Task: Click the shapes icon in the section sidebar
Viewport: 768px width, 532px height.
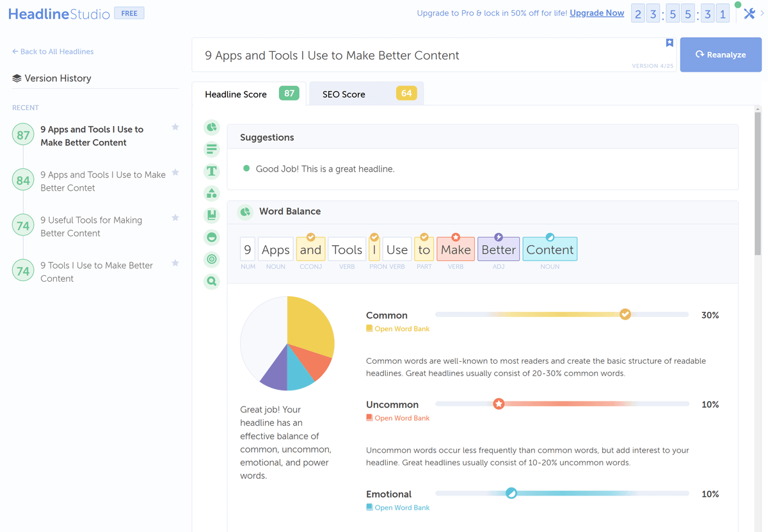Action: pyautogui.click(x=212, y=193)
